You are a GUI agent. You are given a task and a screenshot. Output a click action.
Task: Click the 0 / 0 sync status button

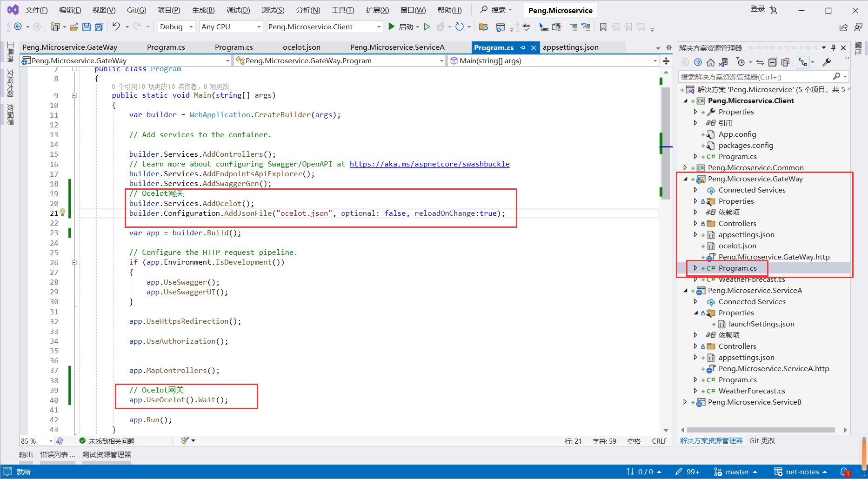(643, 472)
